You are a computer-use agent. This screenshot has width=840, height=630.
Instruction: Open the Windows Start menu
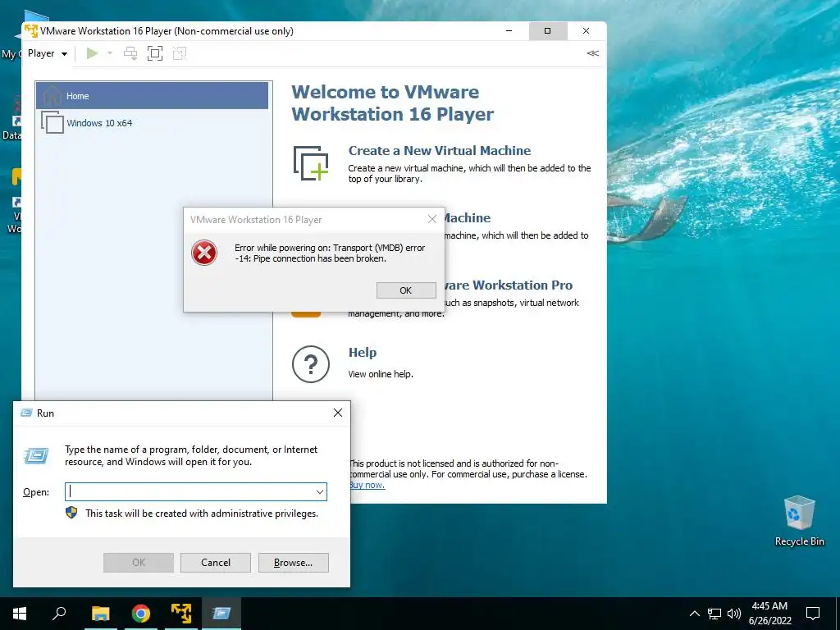coord(20,614)
